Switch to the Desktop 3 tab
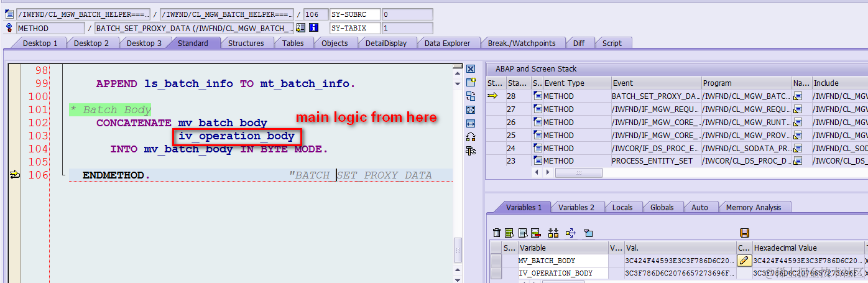This screenshot has width=868, height=283. click(144, 43)
